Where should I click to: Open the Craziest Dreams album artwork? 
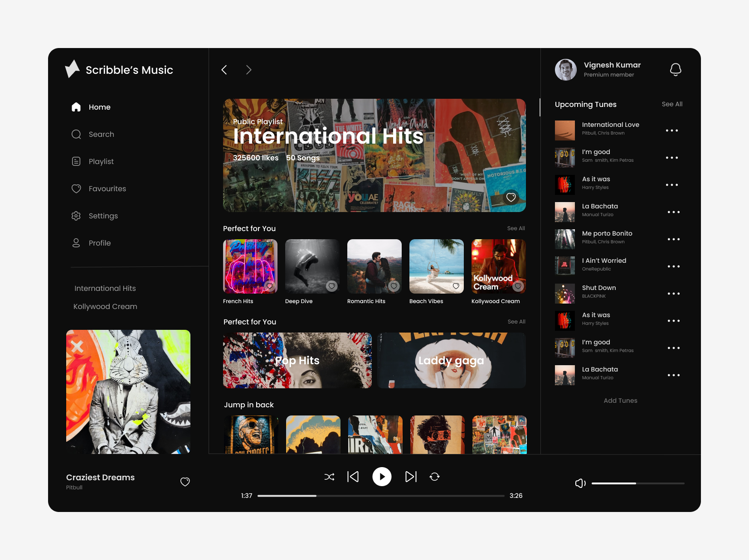(x=128, y=392)
